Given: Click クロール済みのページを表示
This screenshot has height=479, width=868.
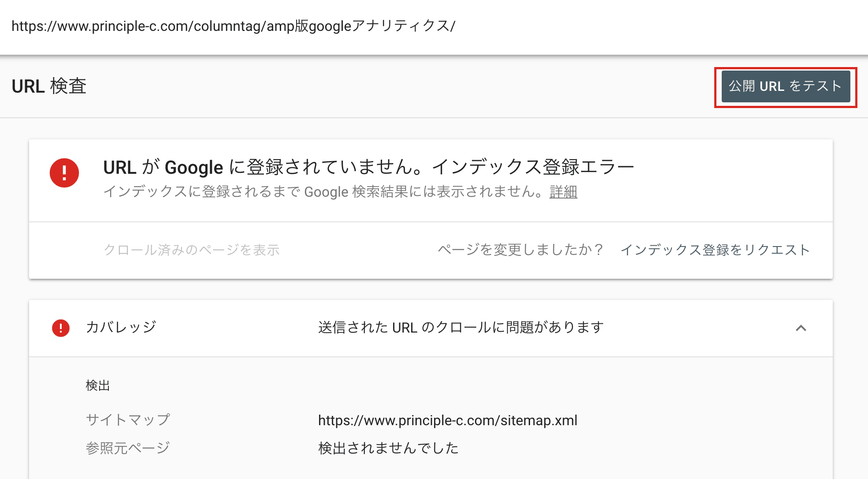Looking at the screenshot, I should tap(192, 250).
